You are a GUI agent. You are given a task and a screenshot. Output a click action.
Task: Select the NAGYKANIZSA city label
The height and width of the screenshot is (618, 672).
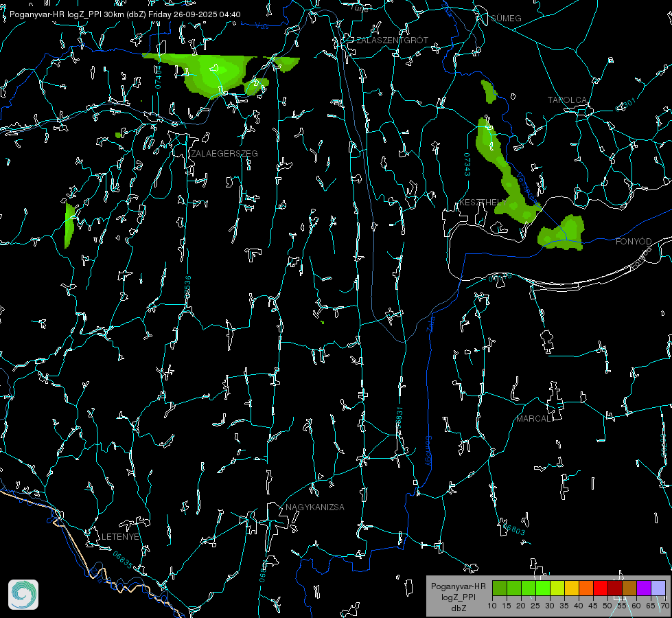point(315,507)
